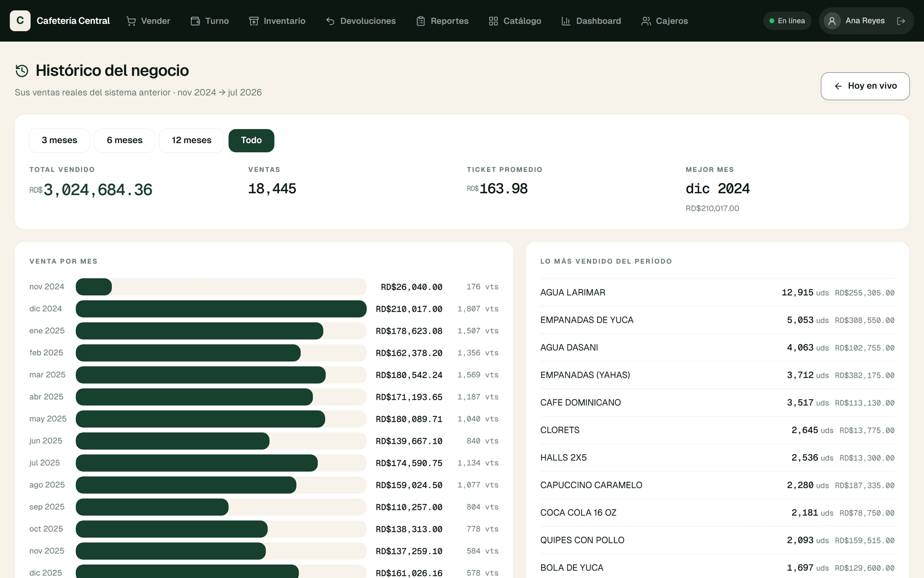
Task: Click the mejor mes dic 2024 value
Action: click(x=718, y=189)
